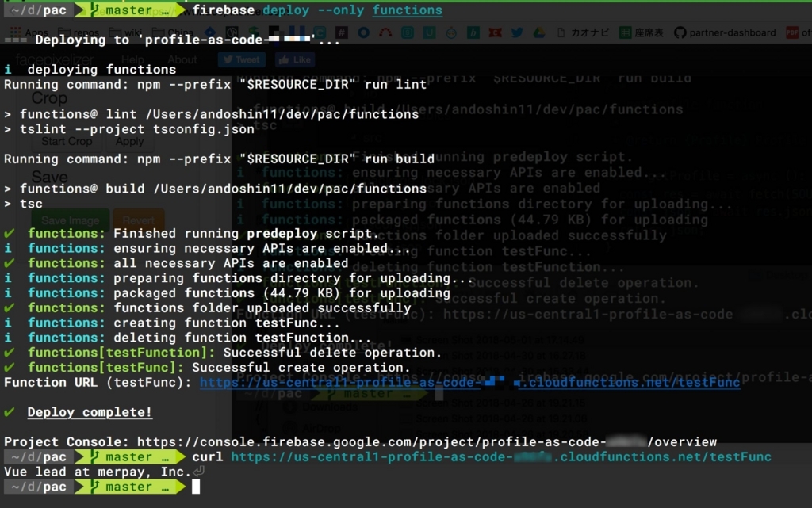This screenshot has width=812, height=508.
Task: Click the terminal cursor on last prompt
Action: click(196, 487)
